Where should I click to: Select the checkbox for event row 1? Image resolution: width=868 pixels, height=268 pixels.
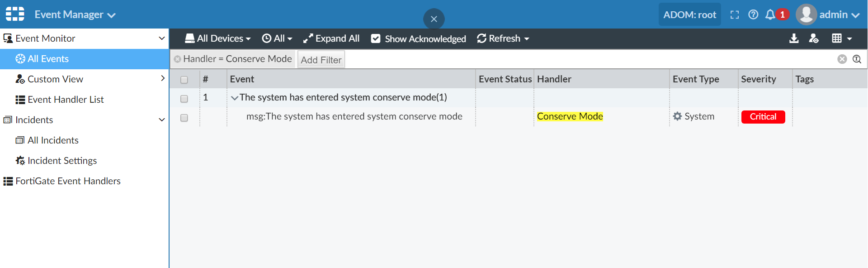tap(184, 99)
